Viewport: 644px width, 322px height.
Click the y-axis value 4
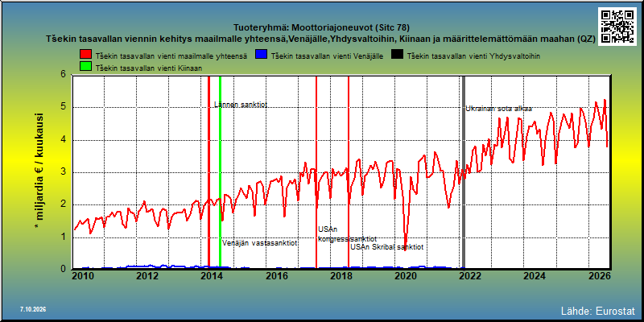coord(64,139)
